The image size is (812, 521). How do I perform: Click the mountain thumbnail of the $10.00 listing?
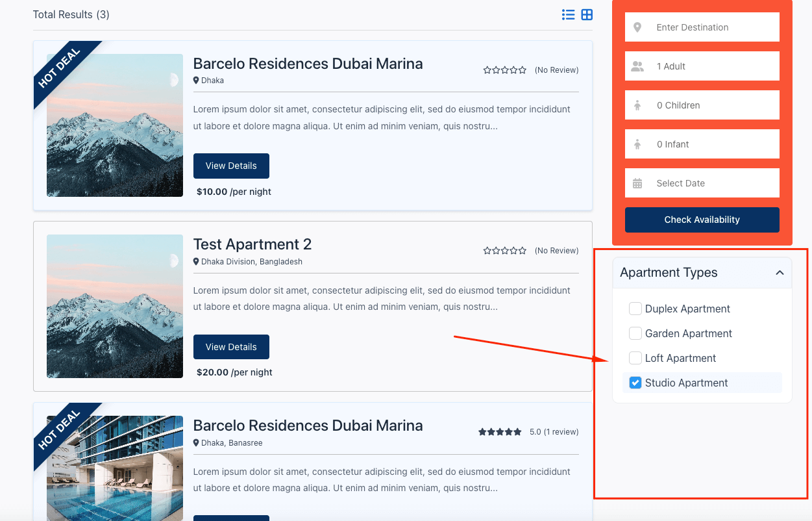click(x=115, y=125)
